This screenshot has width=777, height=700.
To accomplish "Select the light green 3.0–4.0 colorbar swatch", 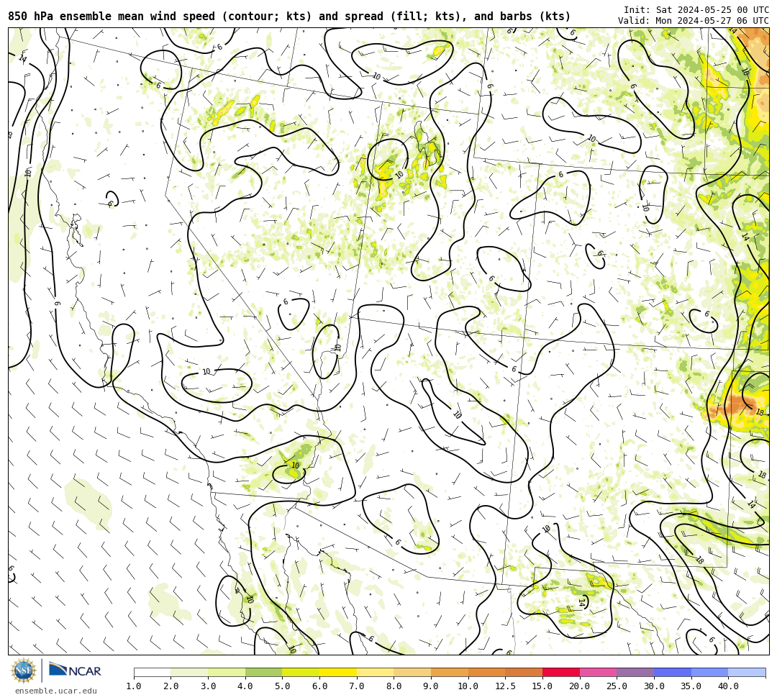I will (x=227, y=672).
